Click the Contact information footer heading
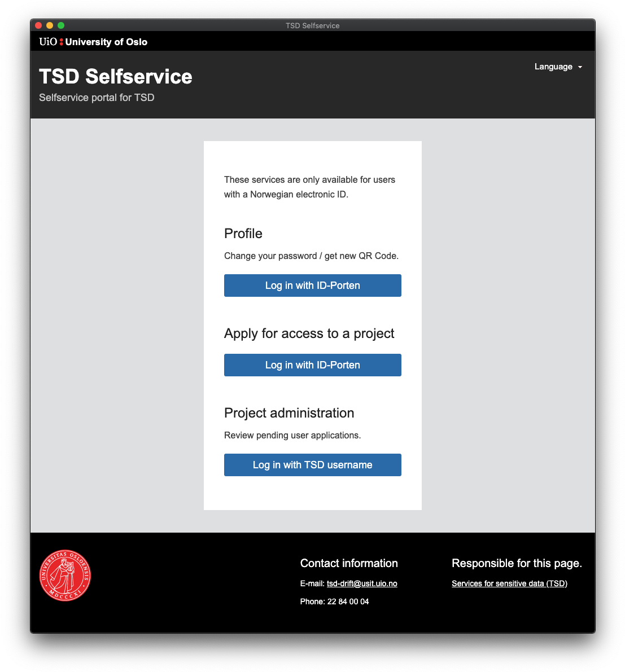This screenshot has height=672, width=625. pos(349,563)
